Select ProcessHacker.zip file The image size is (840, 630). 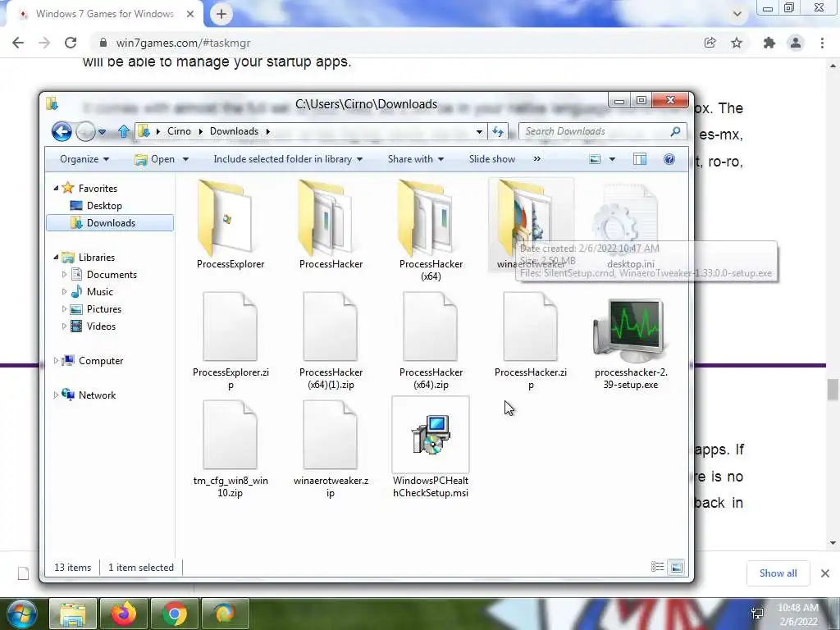[531, 340]
